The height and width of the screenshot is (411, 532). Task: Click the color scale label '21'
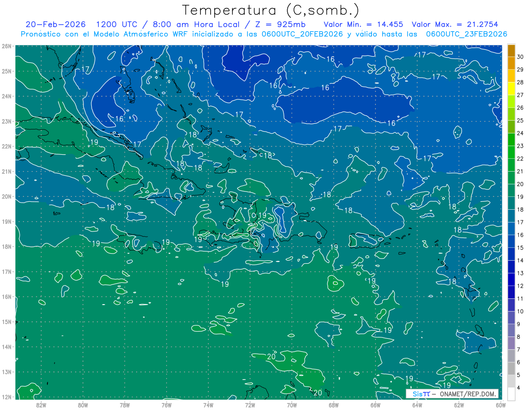point(520,171)
